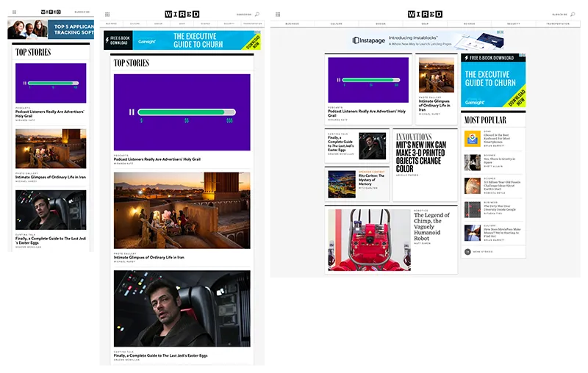Click the WIRED logo in the desktop header
Screen dimensions: 588x373
[x=425, y=14]
